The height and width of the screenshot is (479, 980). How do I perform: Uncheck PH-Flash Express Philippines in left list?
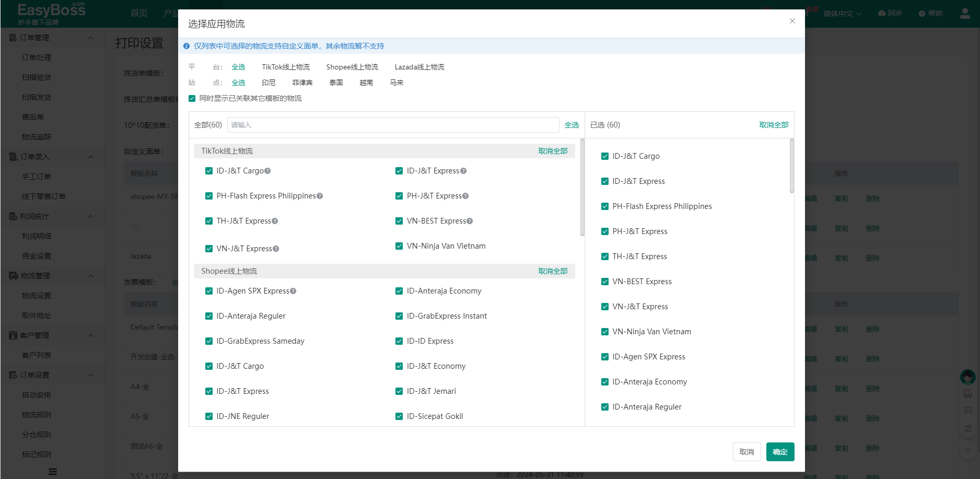point(209,196)
